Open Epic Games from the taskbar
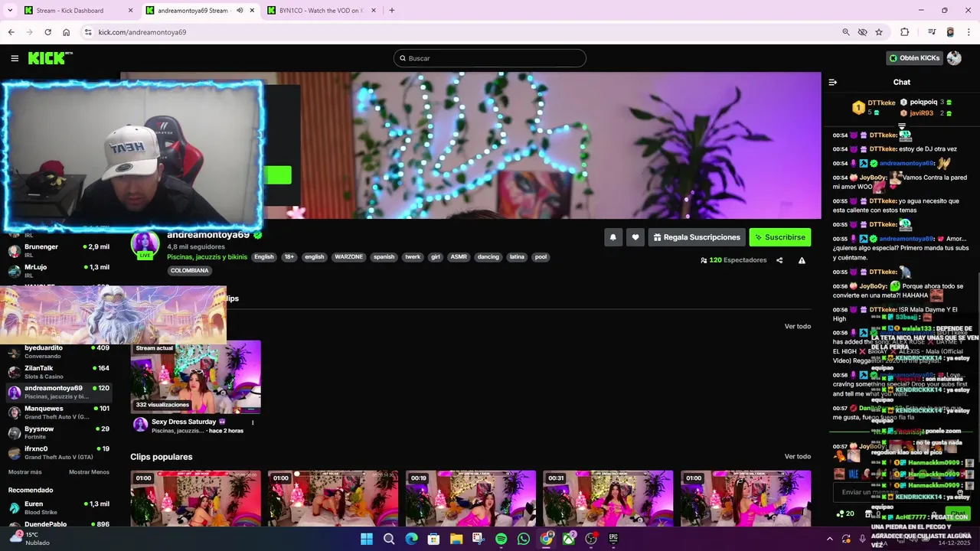The image size is (980, 551). 613,539
